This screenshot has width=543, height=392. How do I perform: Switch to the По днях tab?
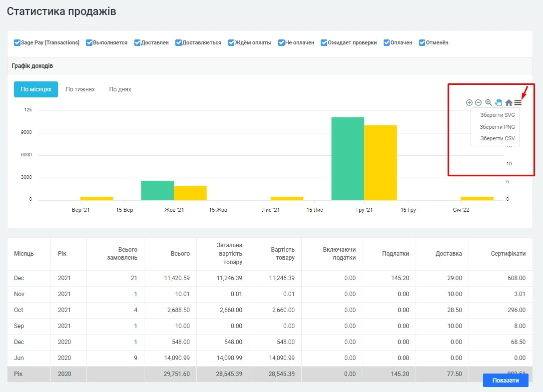(x=120, y=89)
